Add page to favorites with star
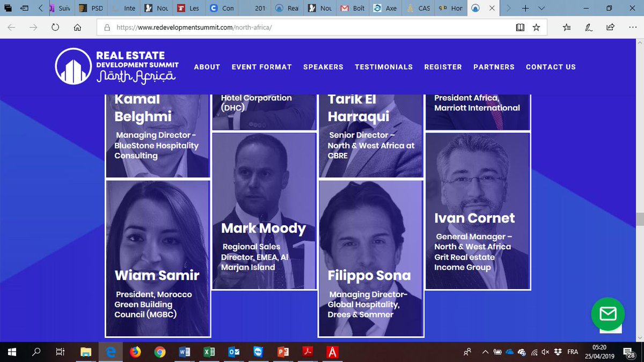644x362 pixels. (x=536, y=27)
